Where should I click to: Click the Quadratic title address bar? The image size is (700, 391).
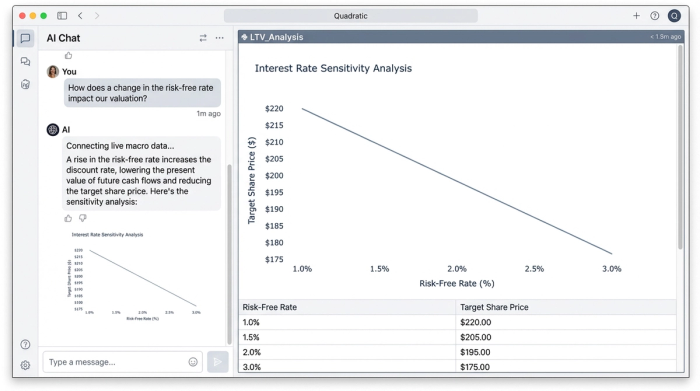(350, 16)
